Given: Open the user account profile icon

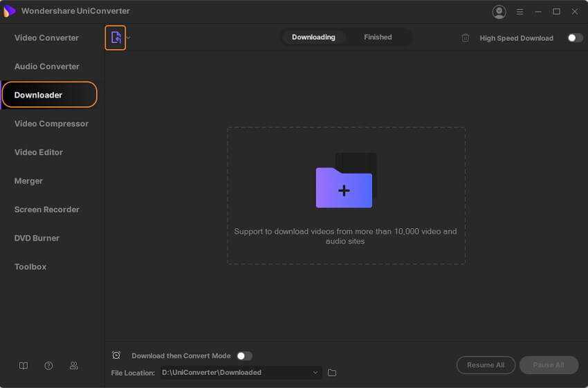Looking at the screenshot, I should click(499, 12).
